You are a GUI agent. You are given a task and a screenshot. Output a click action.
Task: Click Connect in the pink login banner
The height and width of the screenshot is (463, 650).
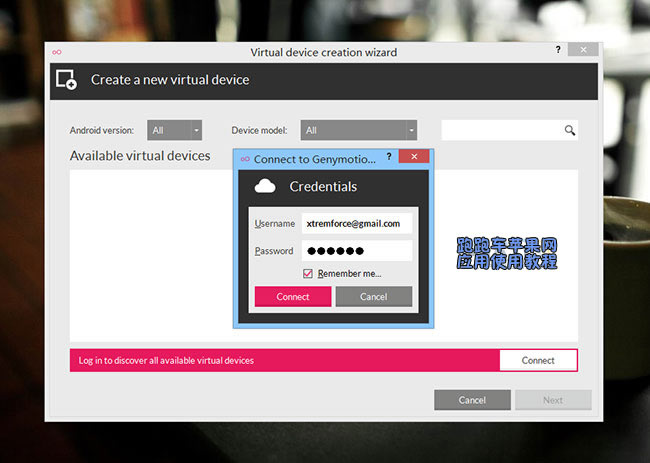(538, 360)
